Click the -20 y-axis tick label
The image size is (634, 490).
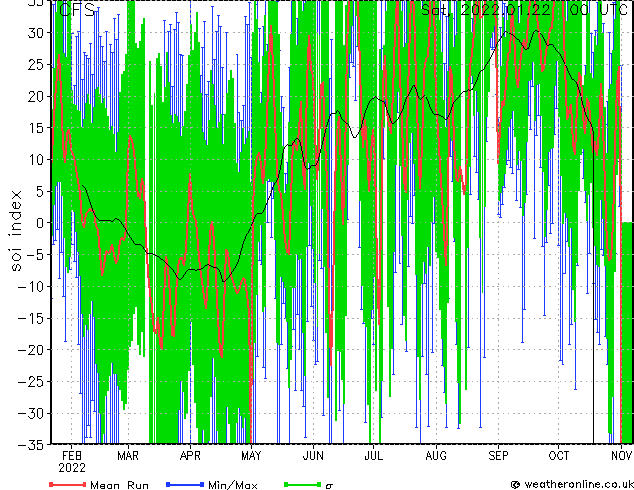(31, 350)
